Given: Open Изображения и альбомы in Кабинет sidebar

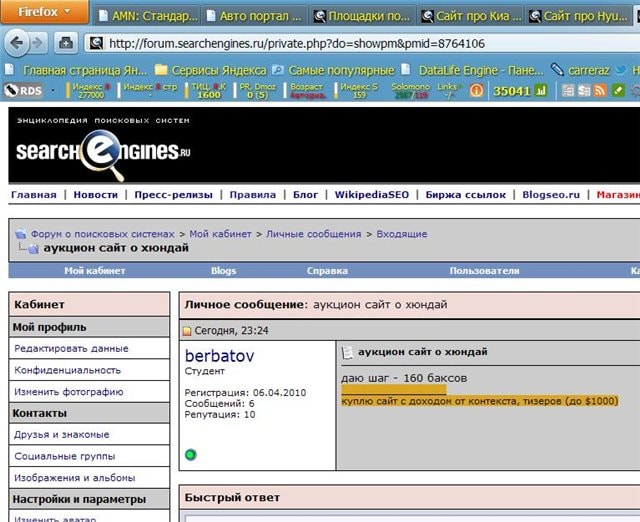Looking at the screenshot, I should [x=75, y=478].
